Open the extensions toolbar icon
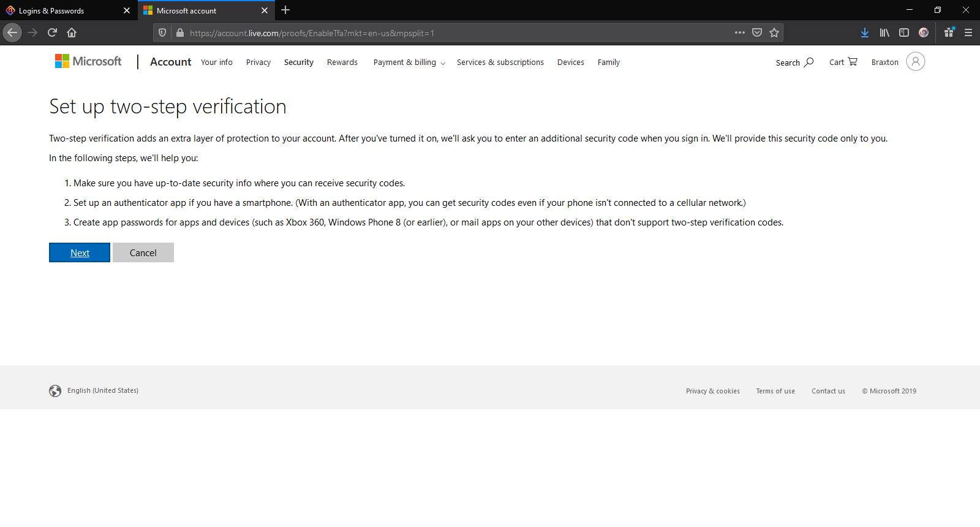Image resolution: width=980 pixels, height=527 pixels. [949, 32]
